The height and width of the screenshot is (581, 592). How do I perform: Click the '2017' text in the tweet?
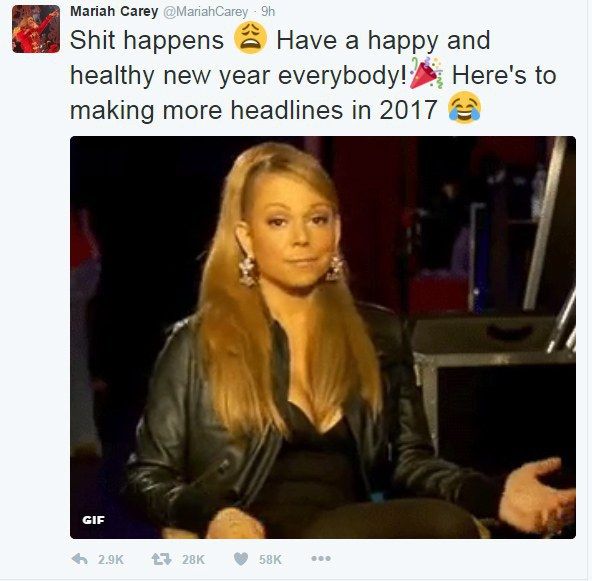click(409, 110)
